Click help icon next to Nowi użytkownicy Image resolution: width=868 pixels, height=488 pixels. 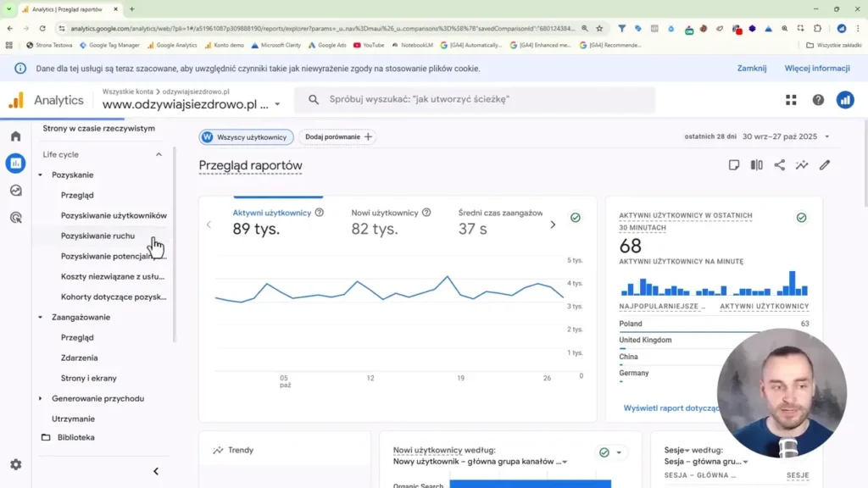point(426,213)
